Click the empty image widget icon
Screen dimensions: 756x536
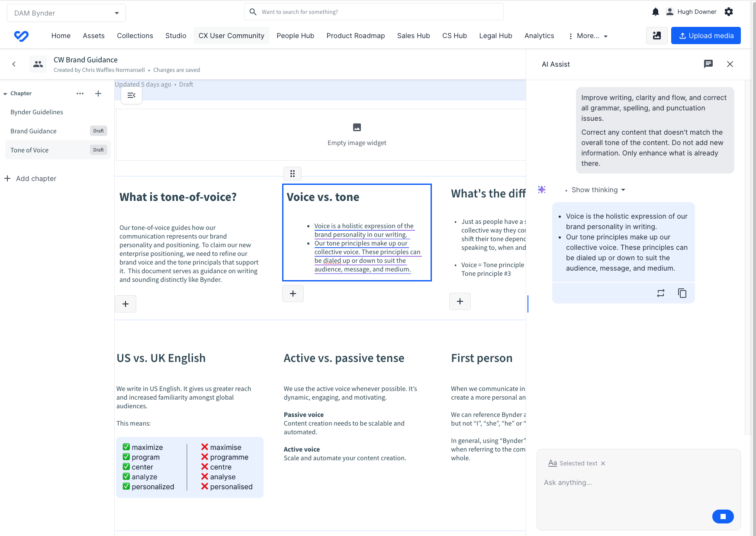pyautogui.click(x=357, y=127)
